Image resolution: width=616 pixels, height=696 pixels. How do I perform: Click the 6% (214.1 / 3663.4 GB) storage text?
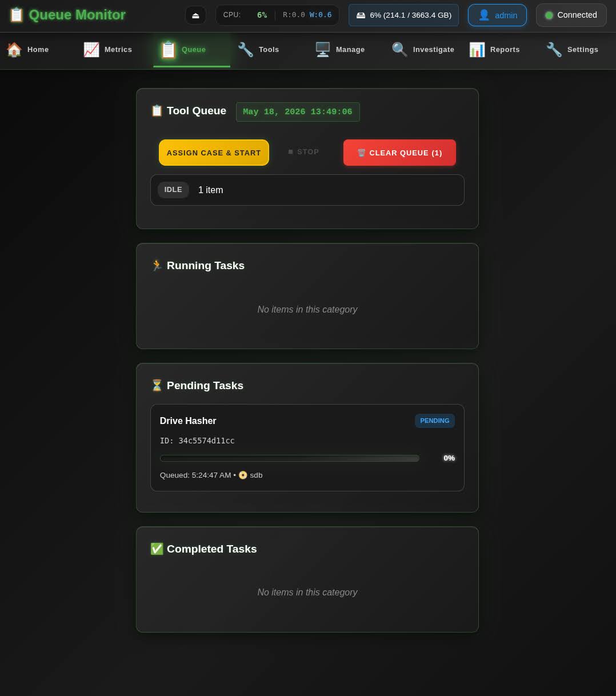pyautogui.click(x=411, y=15)
